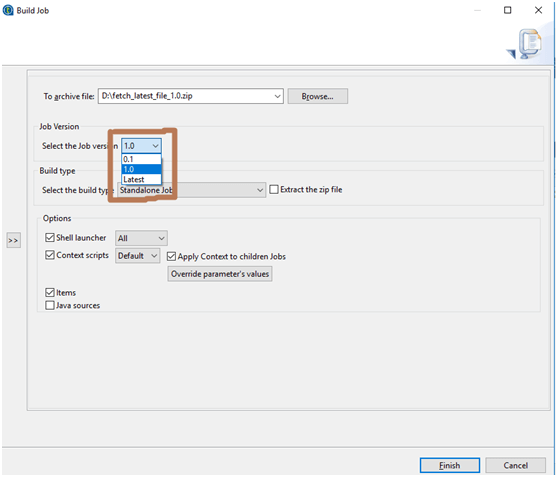Click Override parameter's values button
Image resolution: width=558 pixels, height=477 pixels.
[x=220, y=274]
